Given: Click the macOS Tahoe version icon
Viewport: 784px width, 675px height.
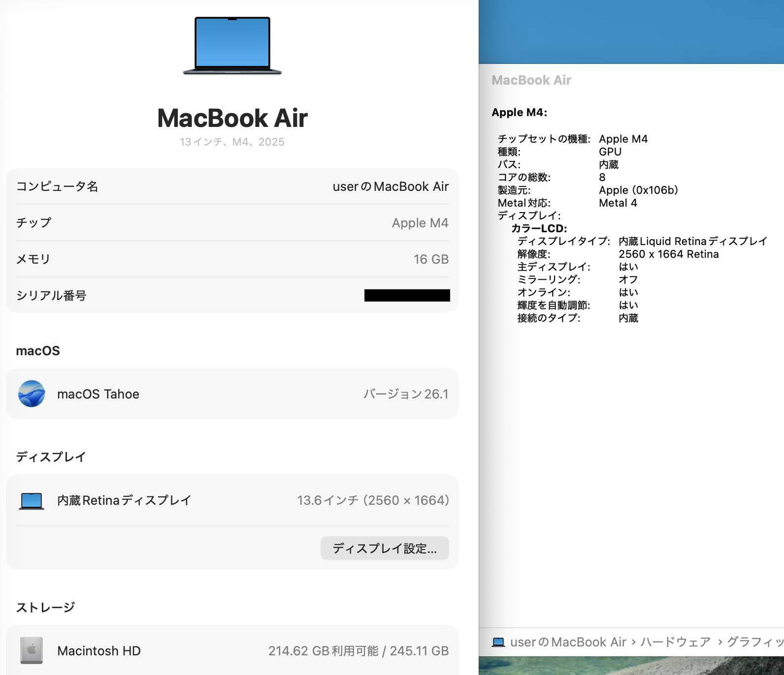Looking at the screenshot, I should click(31, 394).
